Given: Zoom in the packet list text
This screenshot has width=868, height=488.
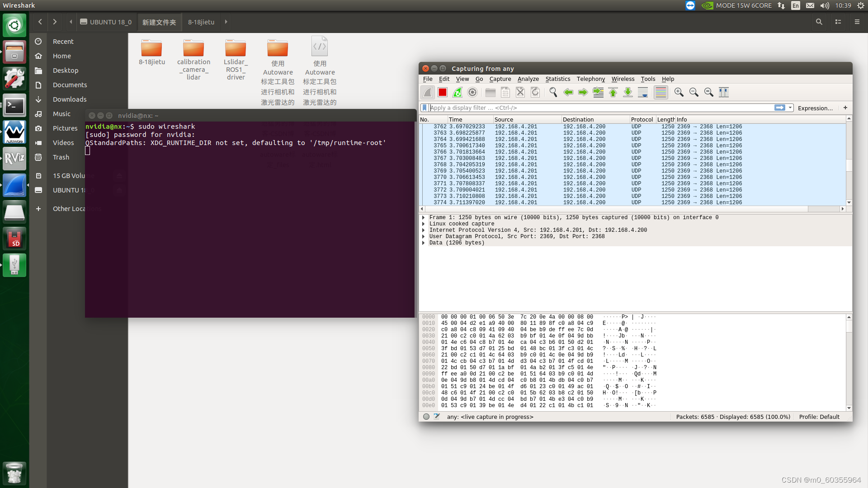Looking at the screenshot, I should click(x=679, y=93).
